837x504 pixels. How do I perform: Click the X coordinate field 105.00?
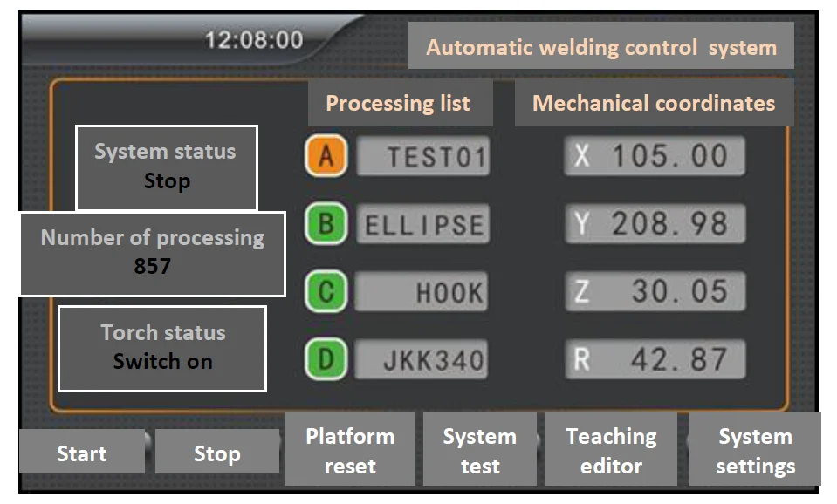(x=655, y=156)
